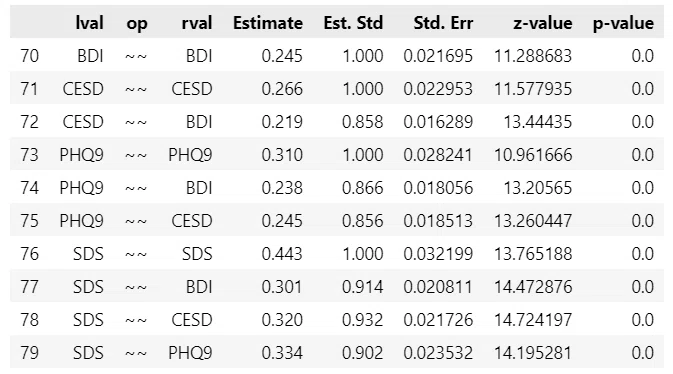
Task: Click the z-value 13.44435 cell
Action: (x=537, y=122)
